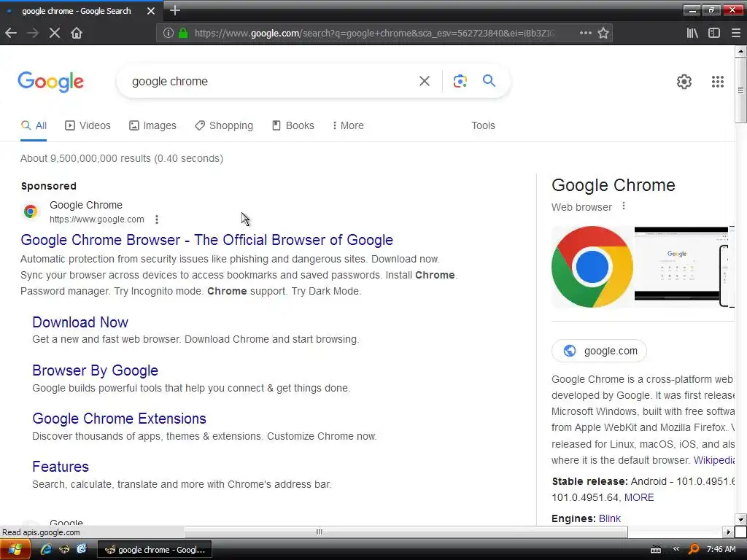
Task: Open a new browser tab
Action: pyautogui.click(x=175, y=10)
